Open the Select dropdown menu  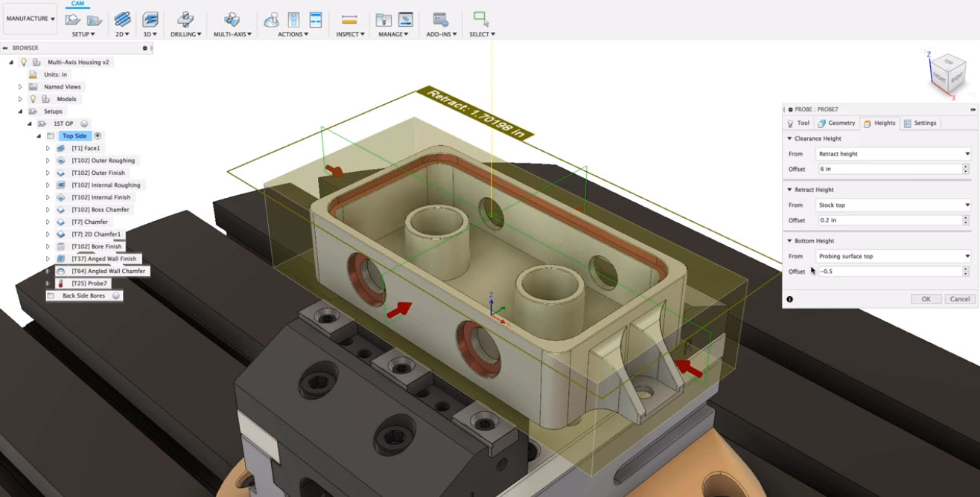click(482, 34)
